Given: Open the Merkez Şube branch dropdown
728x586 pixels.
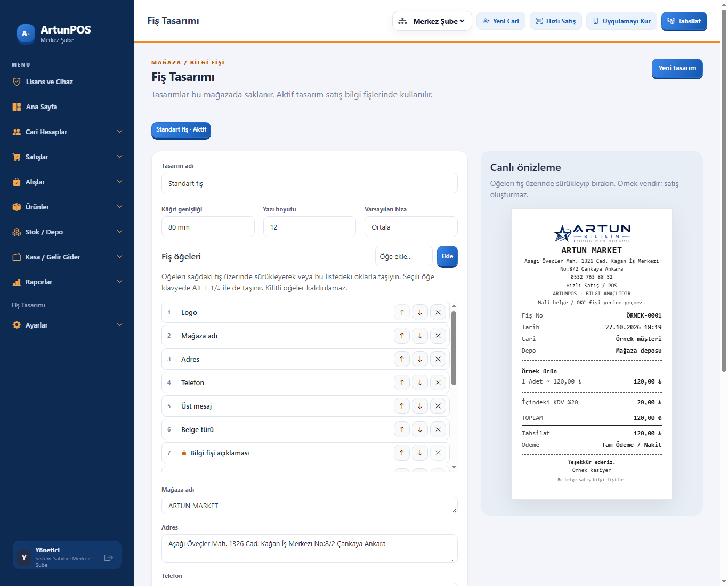Looking at the screenshot, I should (x=432, y=21).
